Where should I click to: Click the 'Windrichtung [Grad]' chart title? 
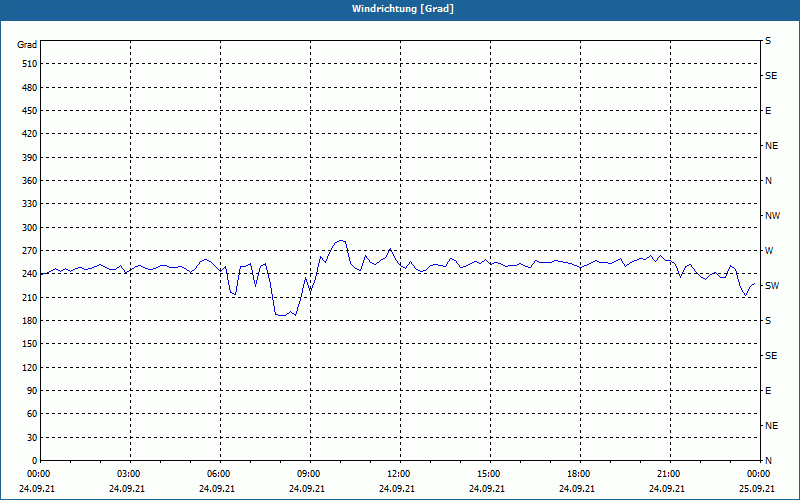point(403,9)
